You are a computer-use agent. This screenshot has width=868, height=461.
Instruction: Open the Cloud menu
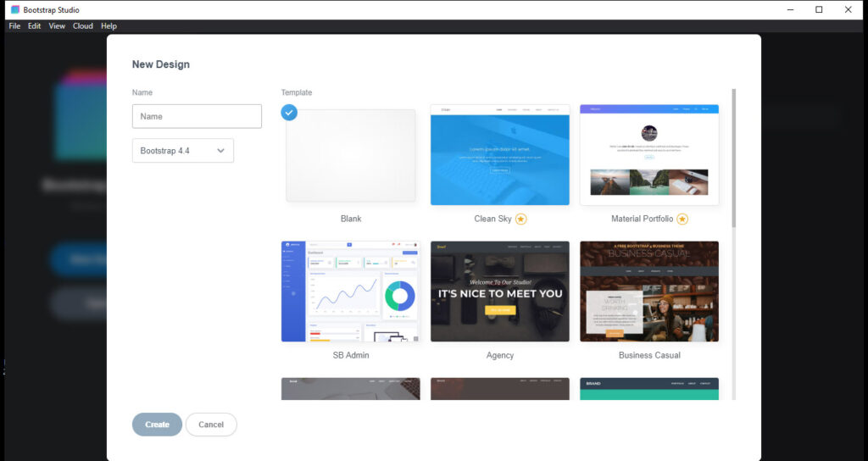pyautogui.click(x=83, y=26)
